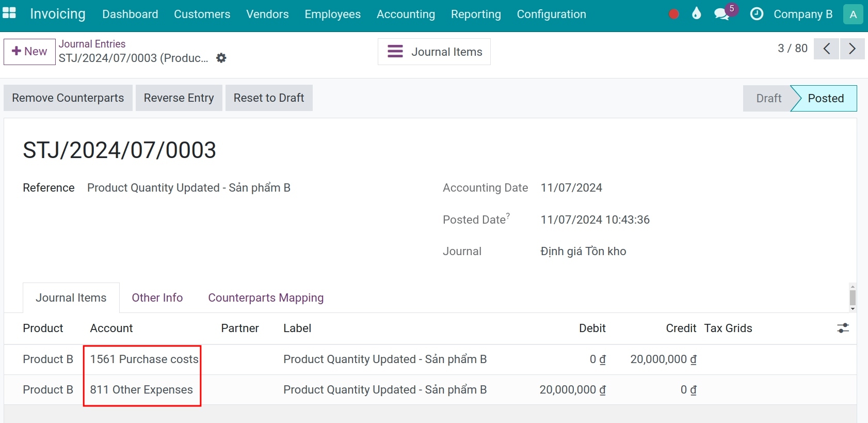
Task: Click Reverse Entry button
Action: coord(179,98)
